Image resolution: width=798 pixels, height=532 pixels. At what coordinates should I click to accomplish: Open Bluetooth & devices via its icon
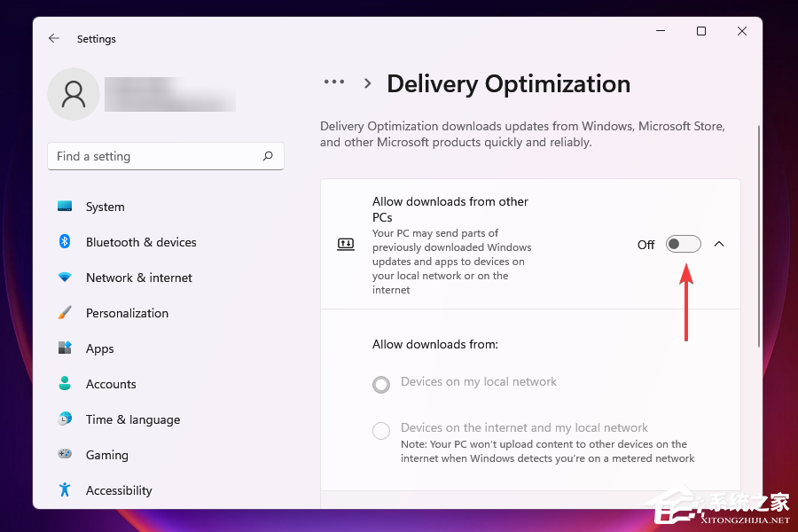(x=65, y=242)
